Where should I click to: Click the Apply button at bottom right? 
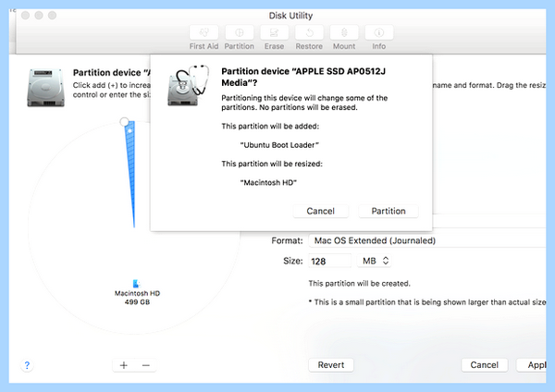pyautogui.click(x=533, y=365)
